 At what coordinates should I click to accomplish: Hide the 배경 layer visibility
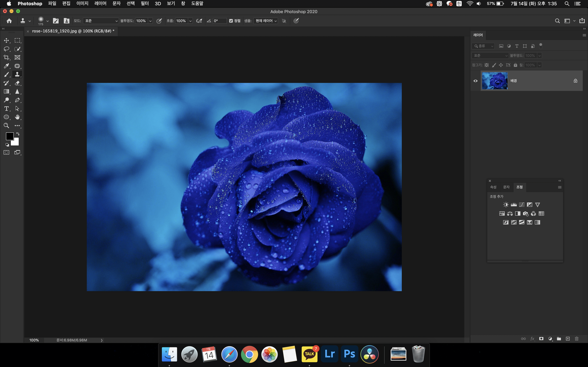click(475, 81)
